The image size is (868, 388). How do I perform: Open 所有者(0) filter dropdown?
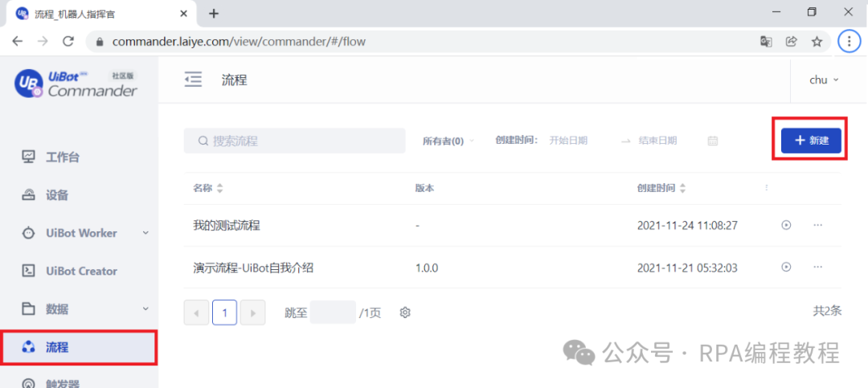coord(448,141)
